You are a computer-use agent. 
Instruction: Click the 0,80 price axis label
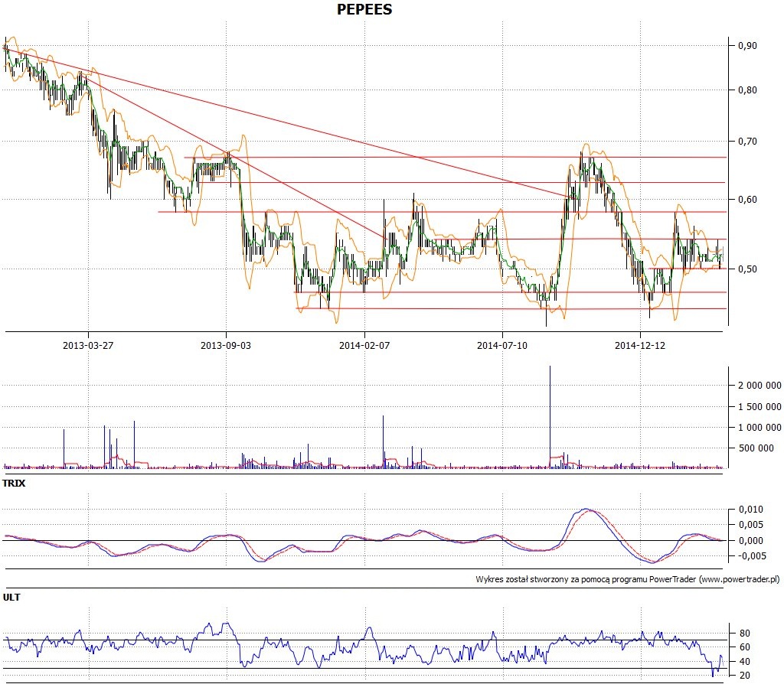click(x=747, y=90)
